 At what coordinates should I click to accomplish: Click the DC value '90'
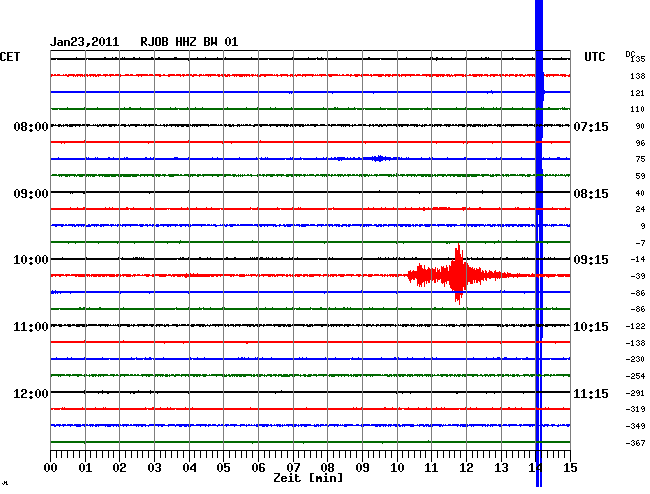click(640, 126)
